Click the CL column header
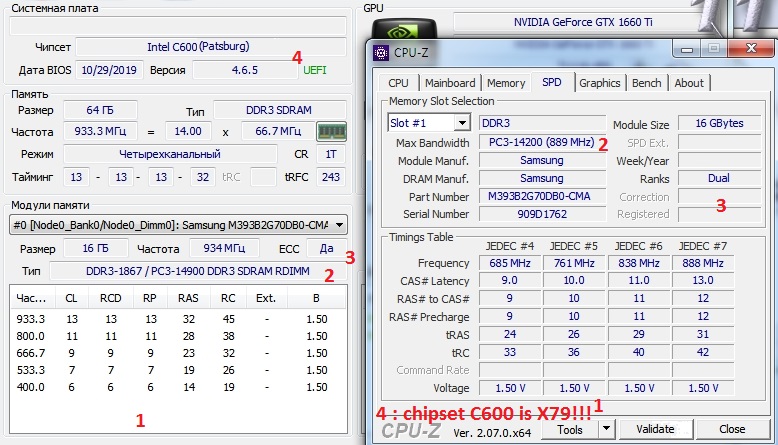The width and height of the screenshot is (778, 445). [71, 298]
